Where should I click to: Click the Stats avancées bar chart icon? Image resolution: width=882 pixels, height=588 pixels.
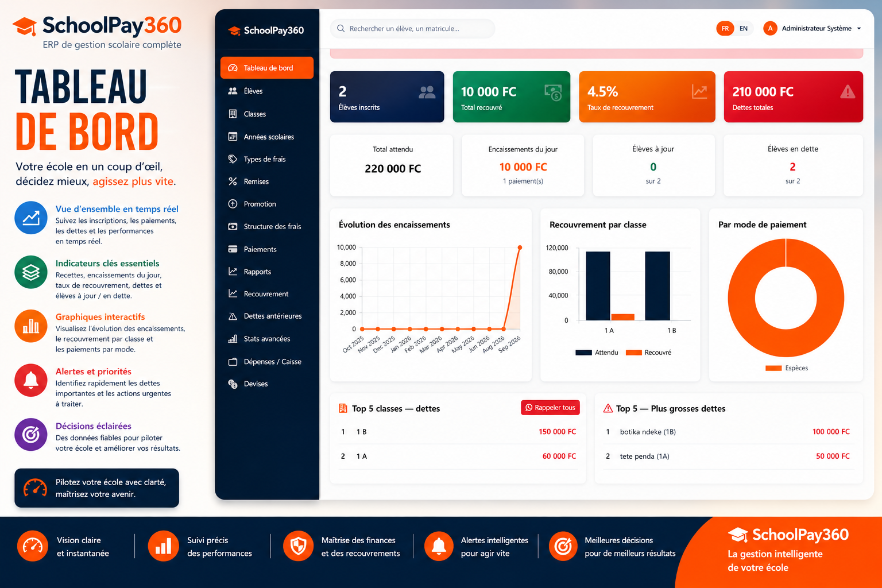[233, 339]
